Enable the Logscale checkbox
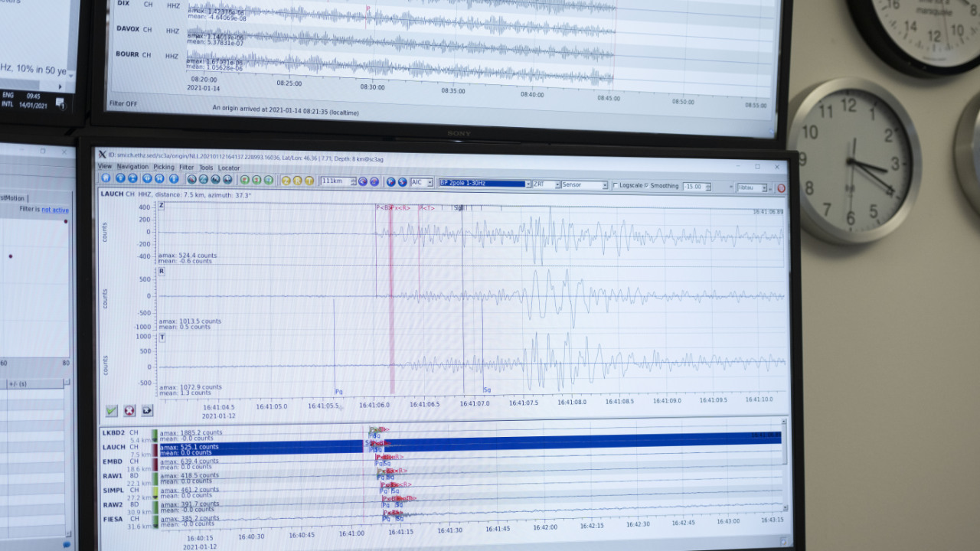 [x=616, y=185]
